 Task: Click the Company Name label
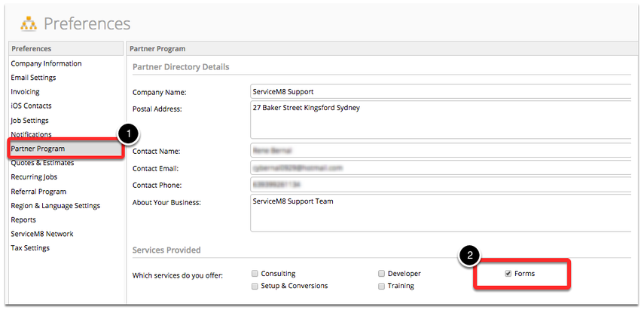pos(160,93)
